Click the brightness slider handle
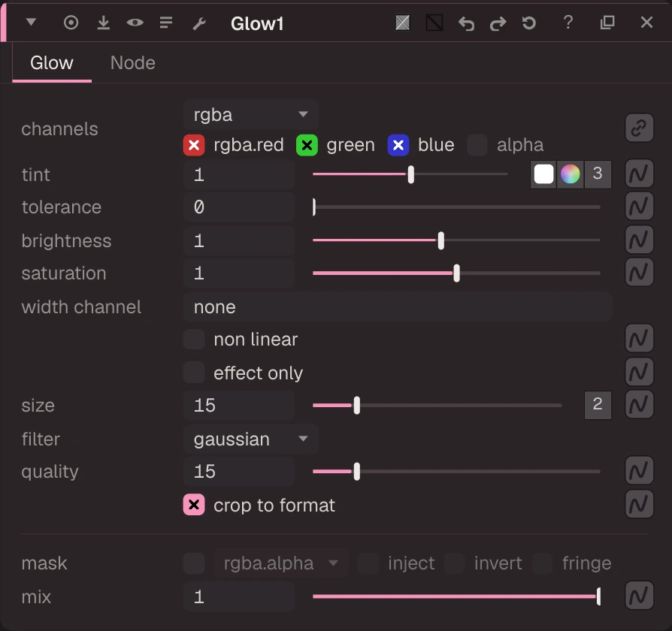 441,240
